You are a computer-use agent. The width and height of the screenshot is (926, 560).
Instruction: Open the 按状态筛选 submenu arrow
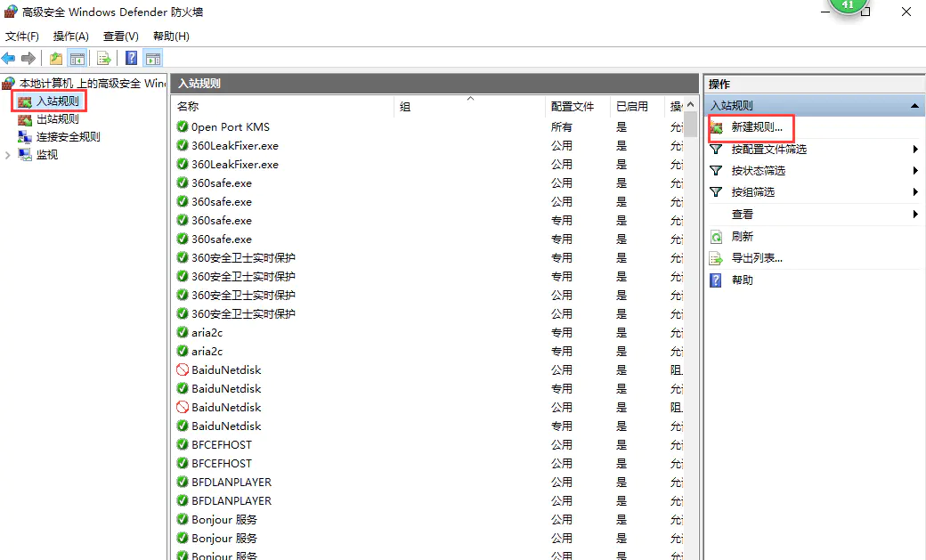[915, 171]
